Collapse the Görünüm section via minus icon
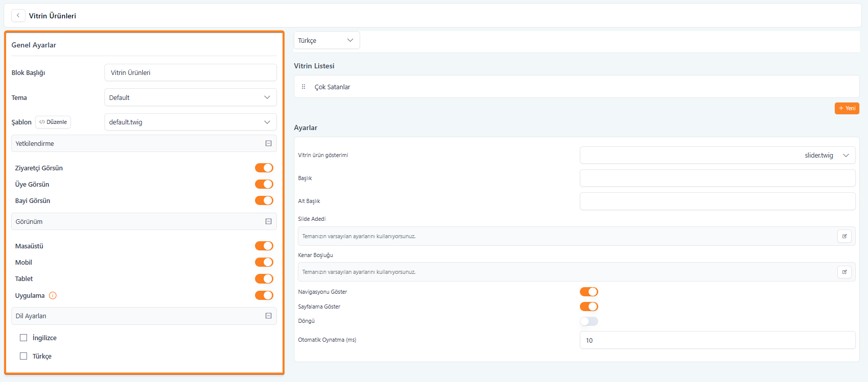This screenshot has width=868, height=382. click(x=268, y=221)
